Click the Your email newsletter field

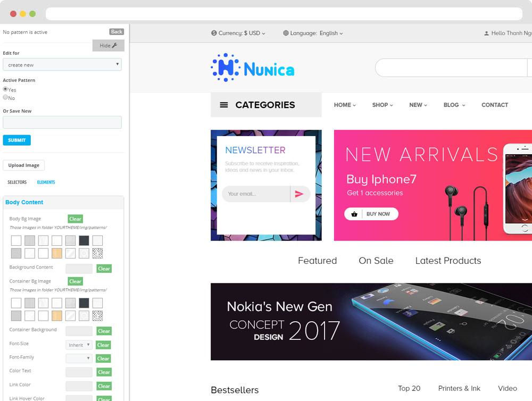pyautogui.click(x=256, y=194)
